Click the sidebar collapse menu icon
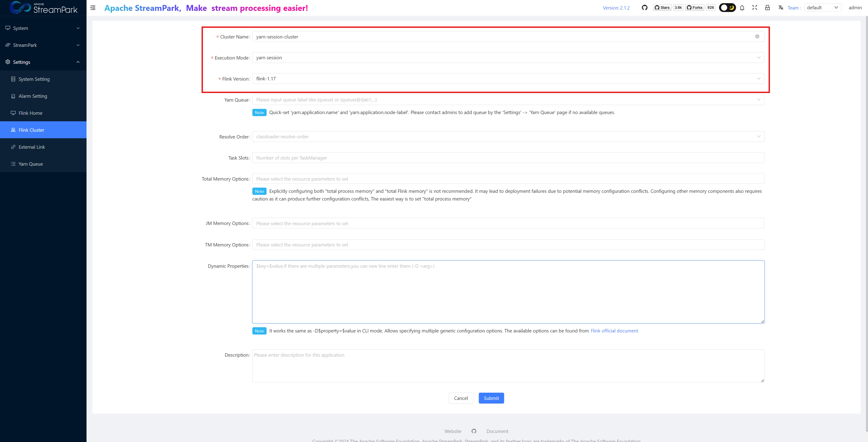Screen dimensions: 868x442 pyautogui.click(x=93, y=8)
